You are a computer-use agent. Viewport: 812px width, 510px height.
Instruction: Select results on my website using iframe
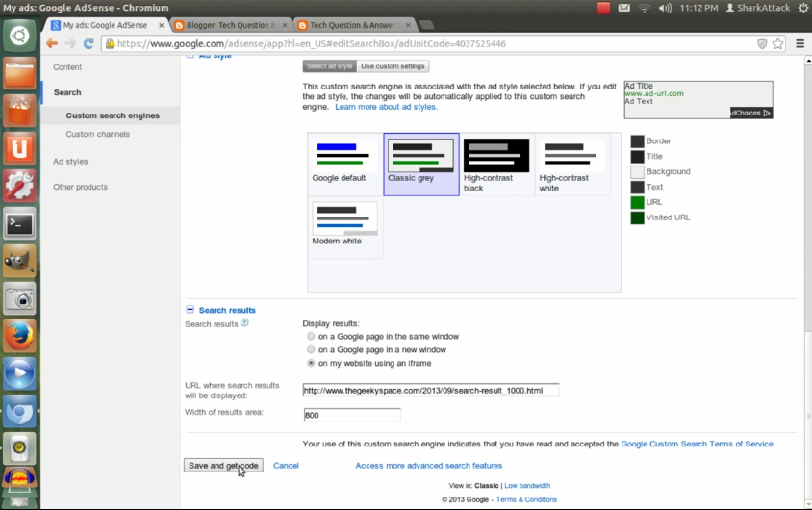tap(311, 363)
